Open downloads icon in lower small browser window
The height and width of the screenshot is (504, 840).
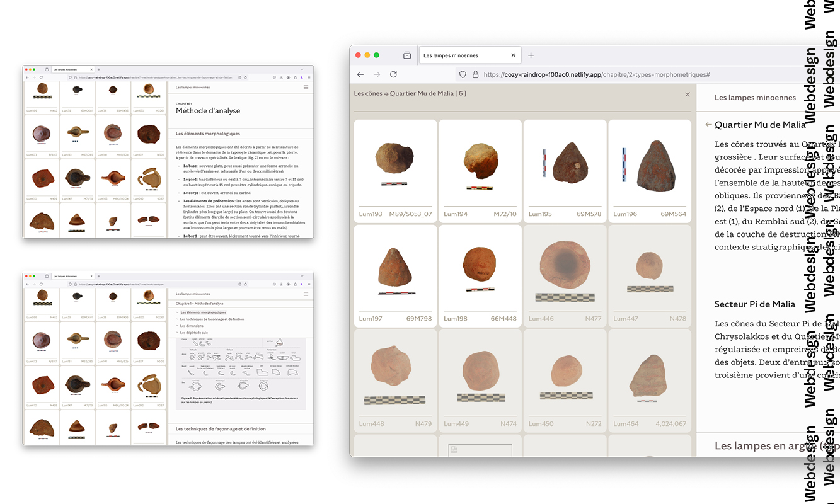coord(281,284)
